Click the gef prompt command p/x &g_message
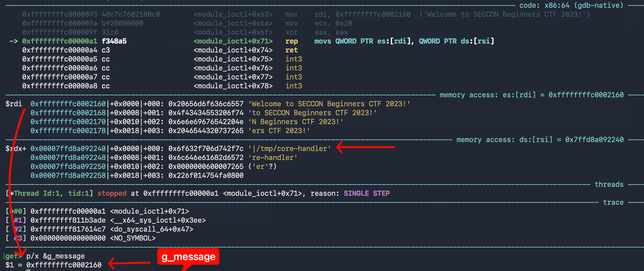The width and height of the screenshot is (644, 271). tap(56, 256)
